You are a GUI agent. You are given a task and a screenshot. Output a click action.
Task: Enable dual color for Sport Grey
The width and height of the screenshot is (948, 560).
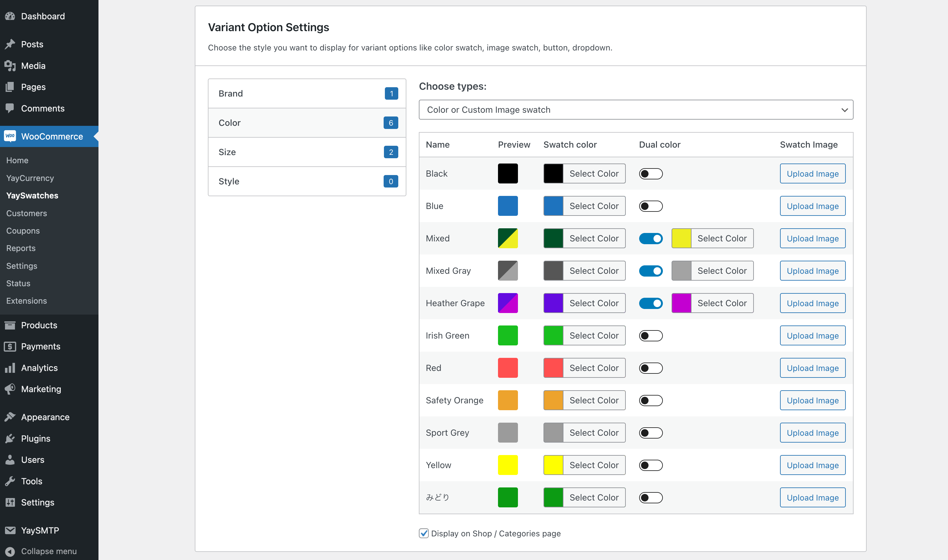[x=651, y=433]
